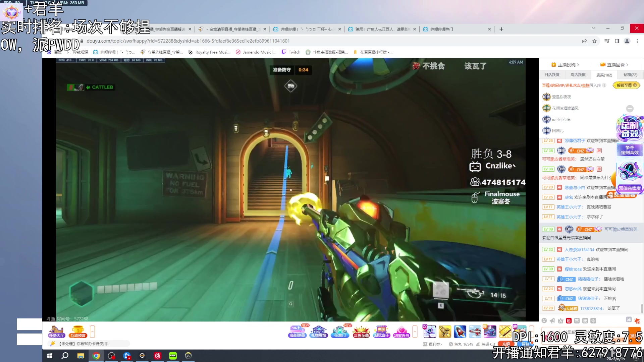The image size is (644, 362).
Task: Open user 花间浊酒渡清风 in VIP list
Action: tap(565, 108)
